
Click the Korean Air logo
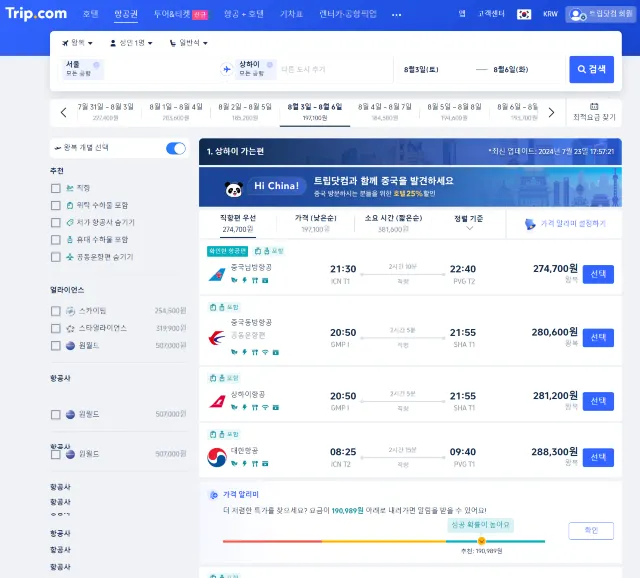(216, 457)
